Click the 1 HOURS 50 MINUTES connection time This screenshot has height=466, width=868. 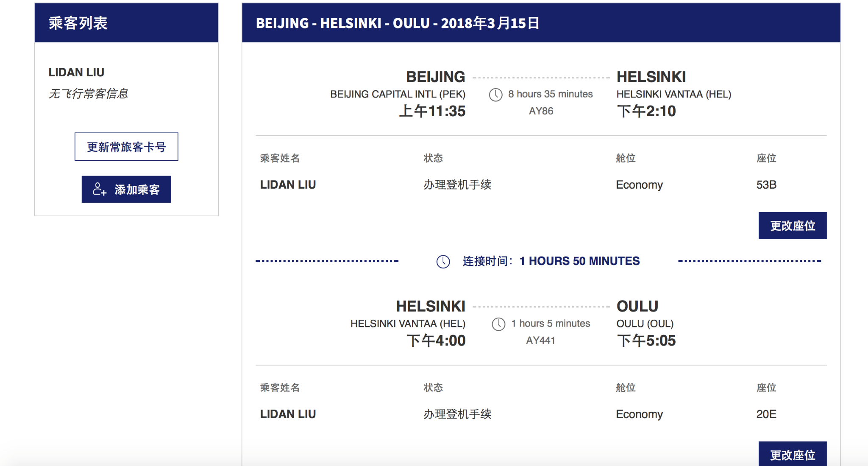coord(579,261)
